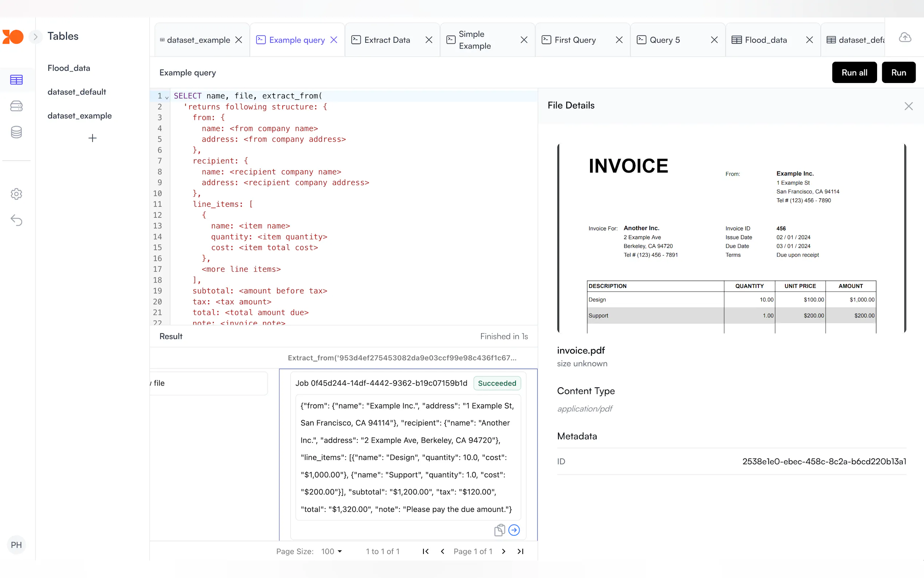Open the Page Size 100 dropdown
Image resolution: width=924 pixels, height=578 pixels.
(x=331, y=551)
